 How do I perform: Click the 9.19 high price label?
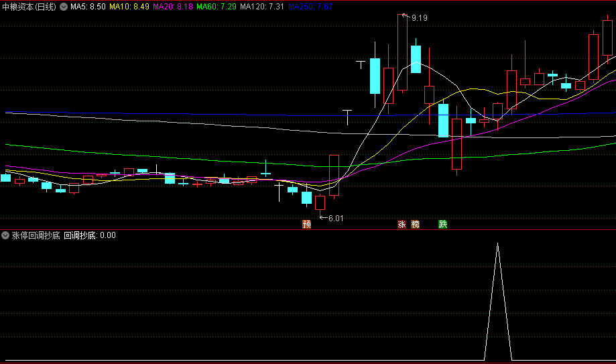419,18
